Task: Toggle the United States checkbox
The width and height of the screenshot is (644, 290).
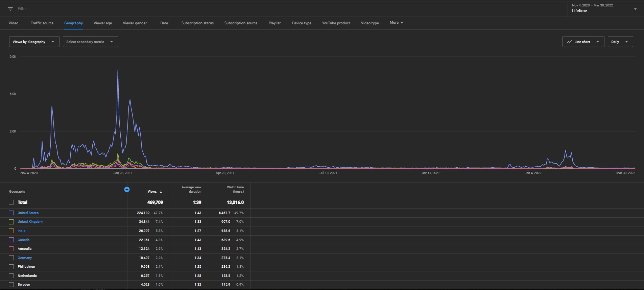Action: point(11,213)
